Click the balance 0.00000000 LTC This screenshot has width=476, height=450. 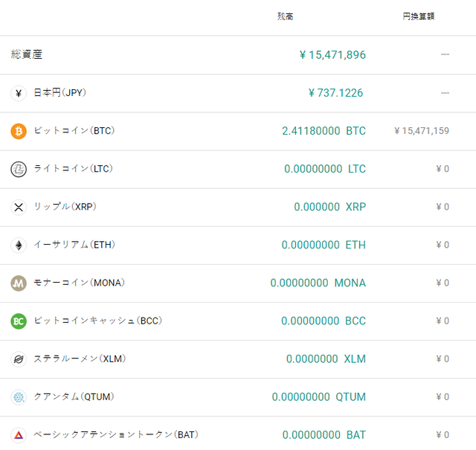[x=325, y=169]
